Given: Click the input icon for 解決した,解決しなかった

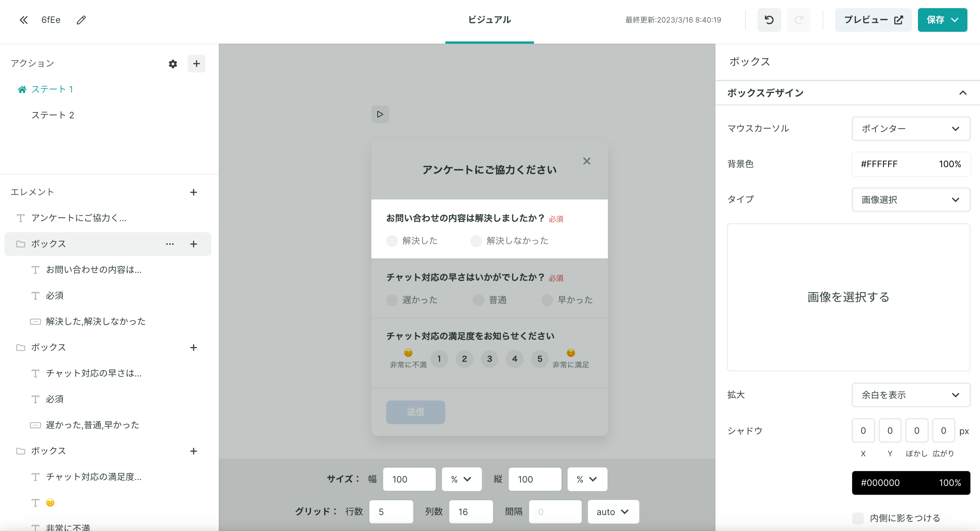Looking at the screenshot, I should point(35,322).
